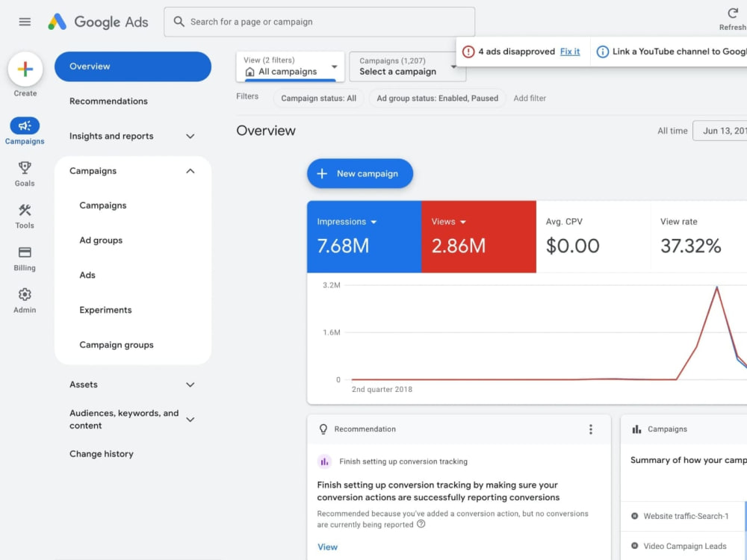Expand Insights and reports section

(190, 136)
